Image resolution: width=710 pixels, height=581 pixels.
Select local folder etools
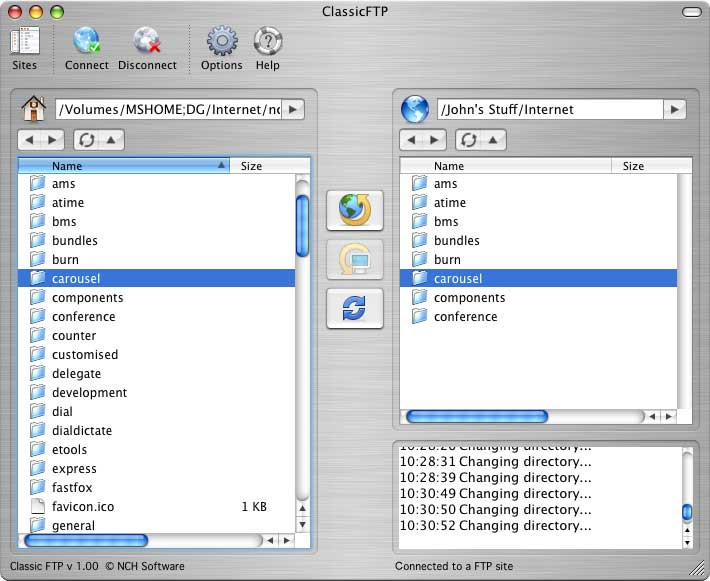coord(157,450)
